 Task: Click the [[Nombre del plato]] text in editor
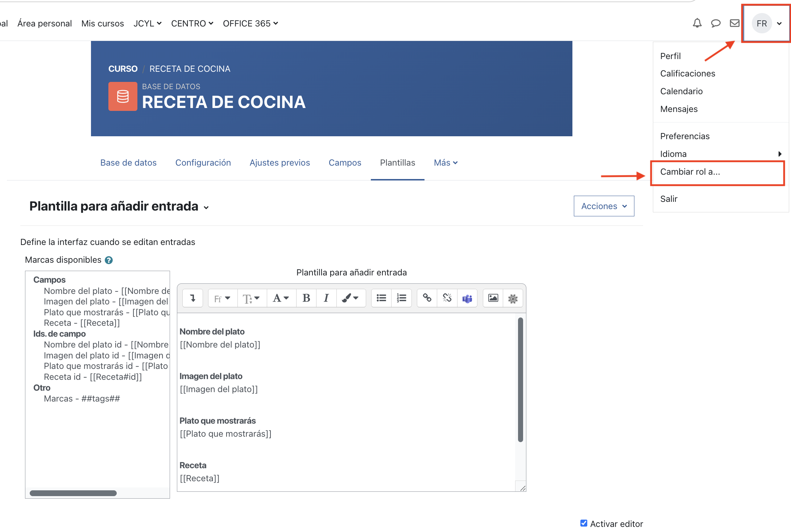(220, 345)
